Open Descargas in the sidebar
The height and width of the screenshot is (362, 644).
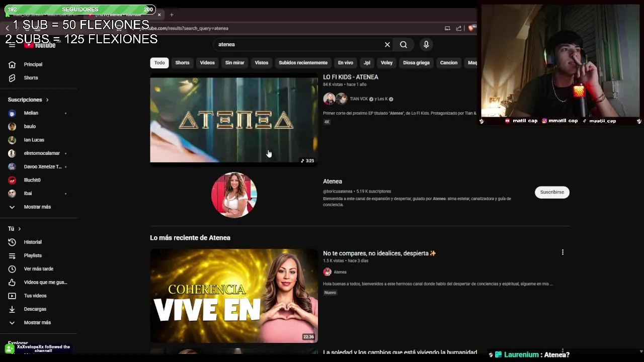click(x=35, y=309)
